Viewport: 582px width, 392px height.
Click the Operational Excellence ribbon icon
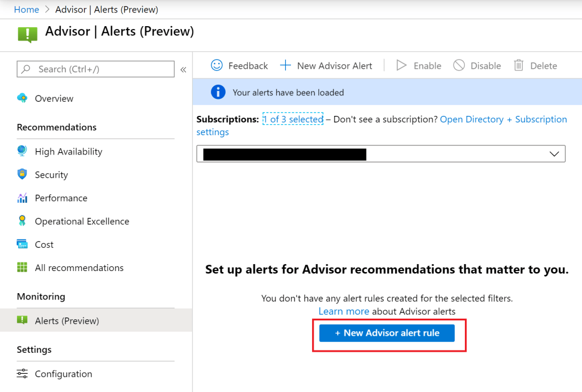coord(22,221)
